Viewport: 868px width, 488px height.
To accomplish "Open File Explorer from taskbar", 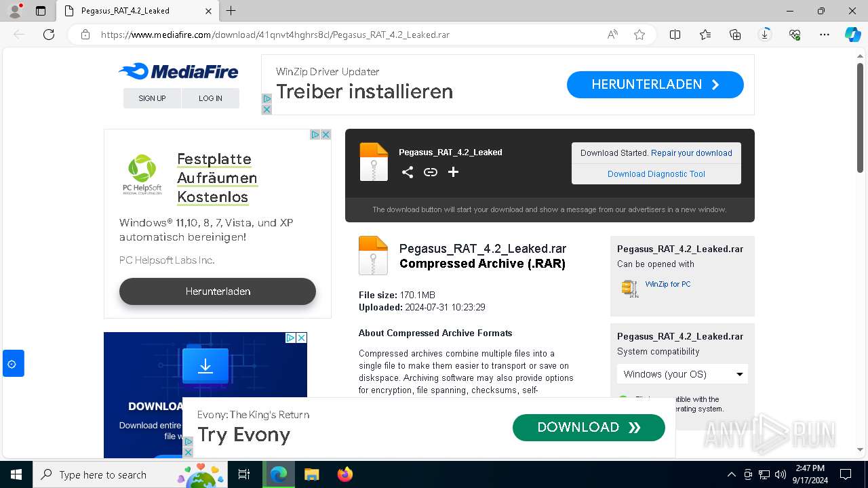I will 311,474.
